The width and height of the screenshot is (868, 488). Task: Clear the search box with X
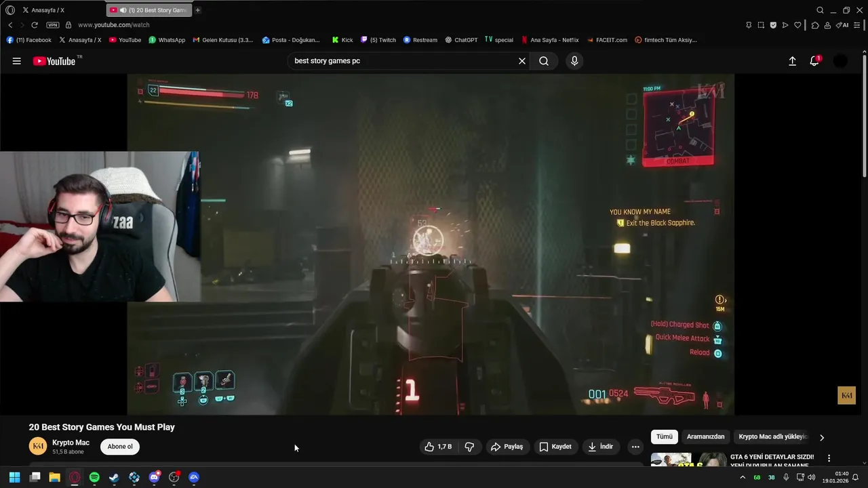pos(522,61)
